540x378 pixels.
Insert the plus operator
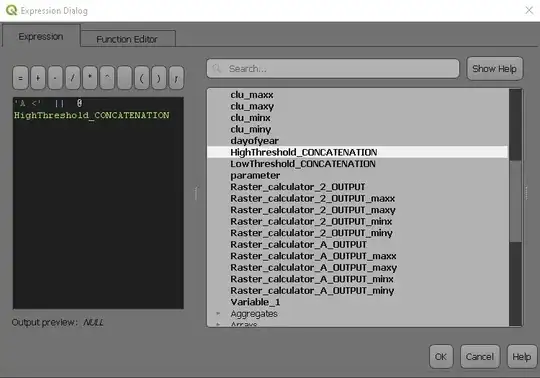(x=38, y=78)
